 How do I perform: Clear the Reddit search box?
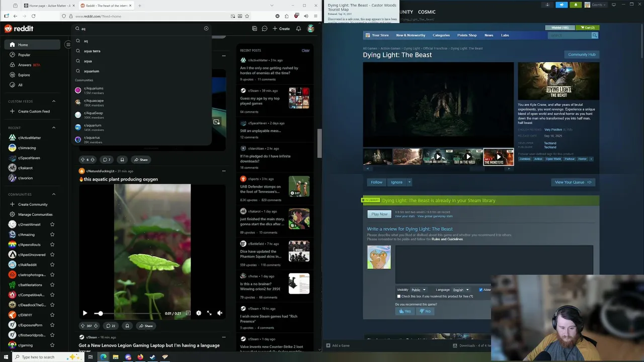tap(206, 29)
